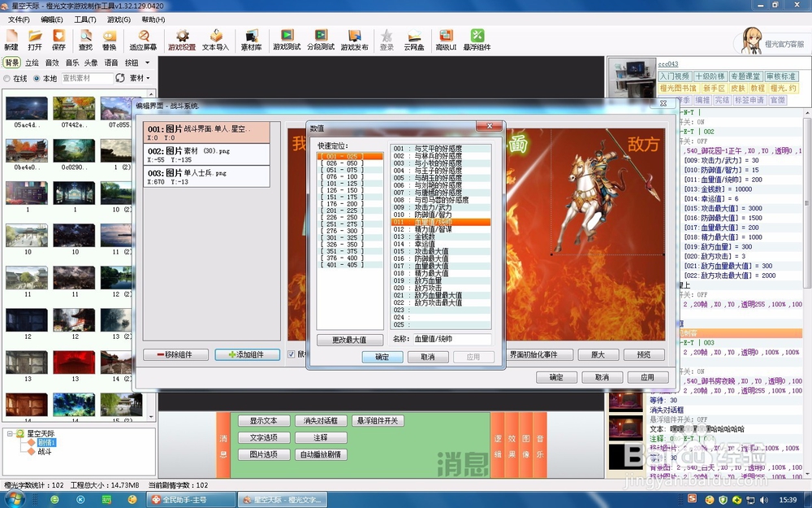Click the 悬浮组件 floating component icon
The width and height of the screenshot is (812, 508).
click(477, 40)
